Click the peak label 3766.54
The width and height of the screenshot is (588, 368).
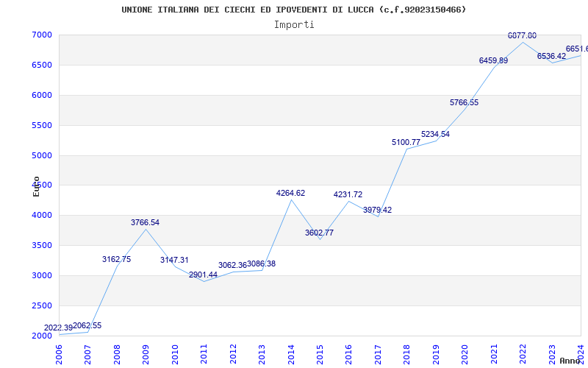145,222
